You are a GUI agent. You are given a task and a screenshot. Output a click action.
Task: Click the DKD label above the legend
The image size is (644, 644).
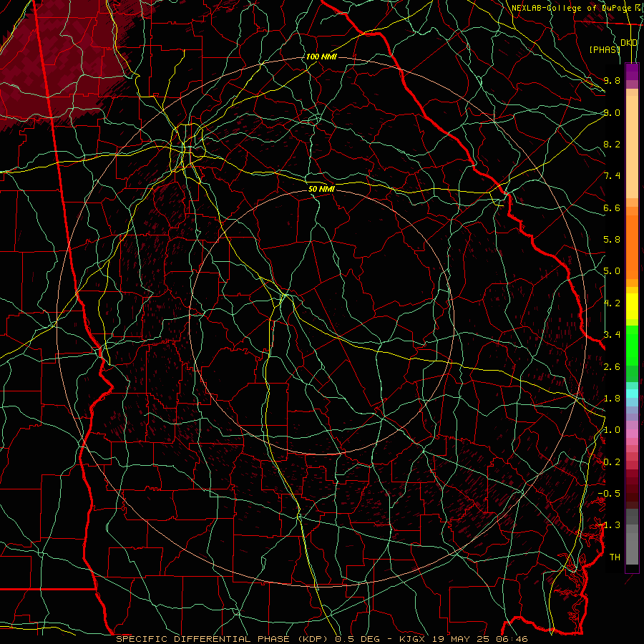pos(629,43)
